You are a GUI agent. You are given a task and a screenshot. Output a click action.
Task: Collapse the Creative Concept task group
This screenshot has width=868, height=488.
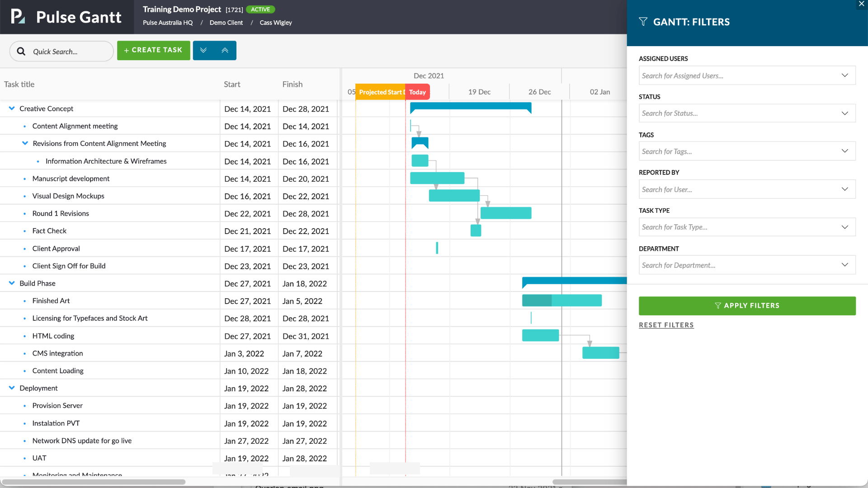[11, 108]
